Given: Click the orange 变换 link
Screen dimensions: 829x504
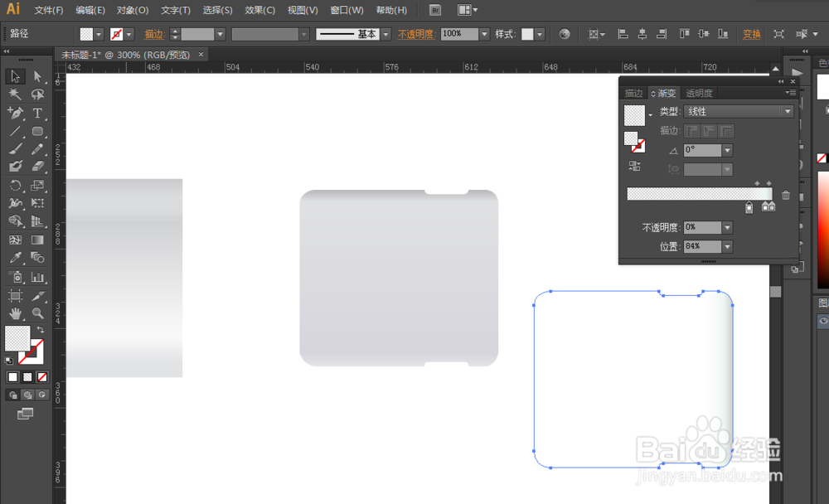Looking at the screenshot, I should click(x=751, y=34).
